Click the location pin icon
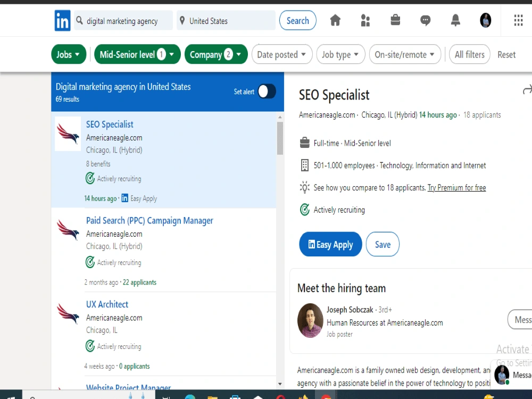 [182, 21]
